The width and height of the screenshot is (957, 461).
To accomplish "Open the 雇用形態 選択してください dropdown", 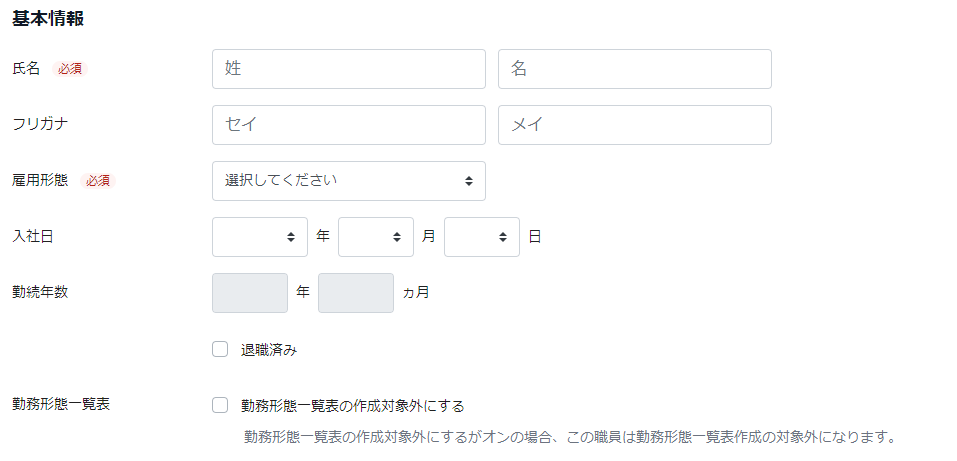I will tap(348, 181).
